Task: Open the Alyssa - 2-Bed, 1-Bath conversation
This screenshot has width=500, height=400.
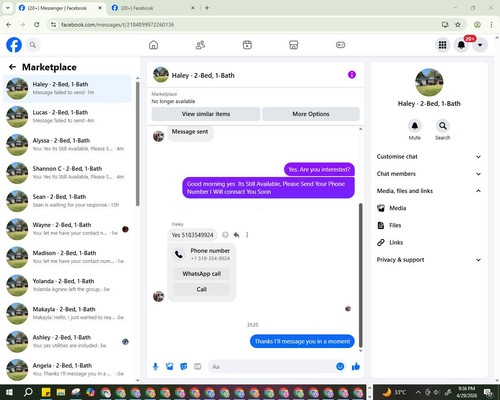Action: pyautogui.click(x=67, y=145)
